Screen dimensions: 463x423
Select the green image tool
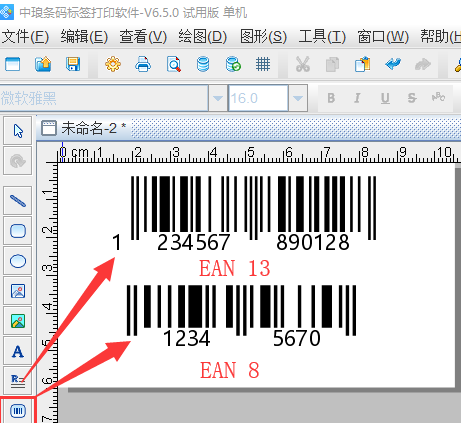tap(18, 321)
